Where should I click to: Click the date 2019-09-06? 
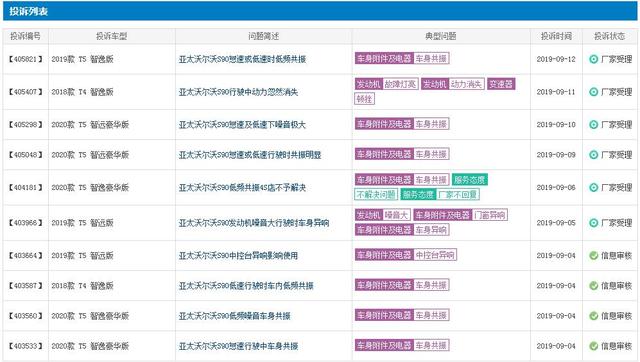[556, 187]
